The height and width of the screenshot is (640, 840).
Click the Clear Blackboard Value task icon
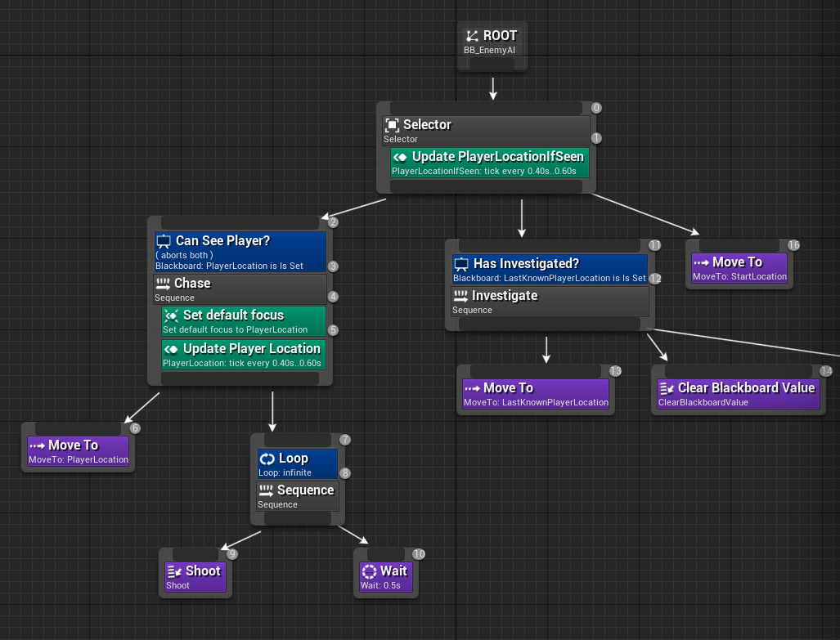[x=667, y=388]
